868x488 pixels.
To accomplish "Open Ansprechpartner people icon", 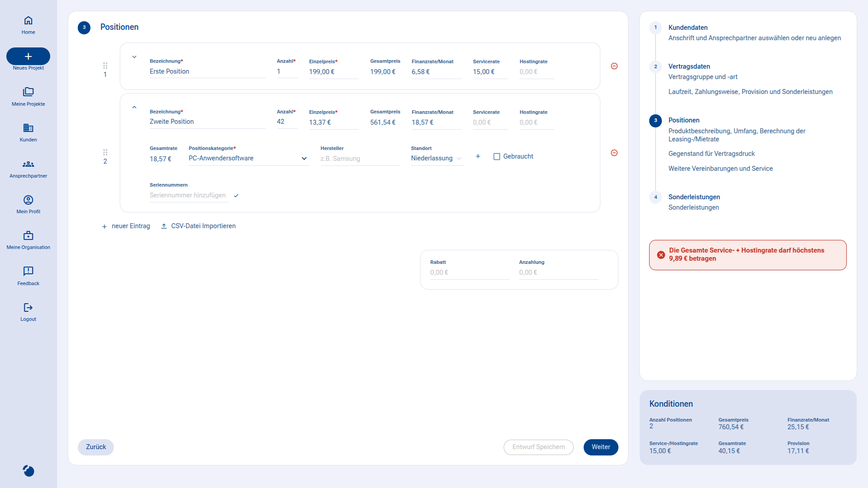I will (x=28, y=164).
